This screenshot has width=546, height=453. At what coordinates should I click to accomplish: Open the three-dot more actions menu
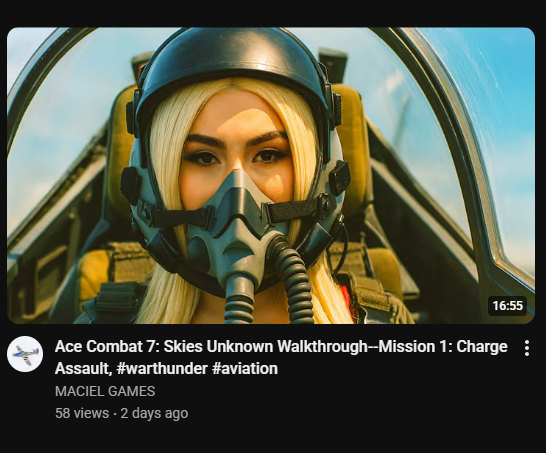(x=527, y=348)
